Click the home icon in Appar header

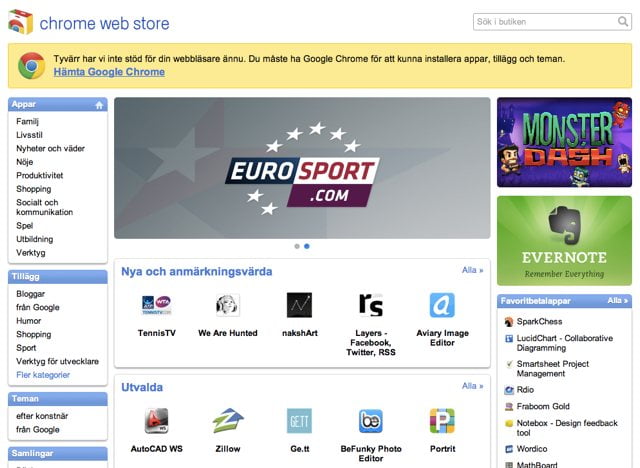pyautogui.click(x=99, y=104)
